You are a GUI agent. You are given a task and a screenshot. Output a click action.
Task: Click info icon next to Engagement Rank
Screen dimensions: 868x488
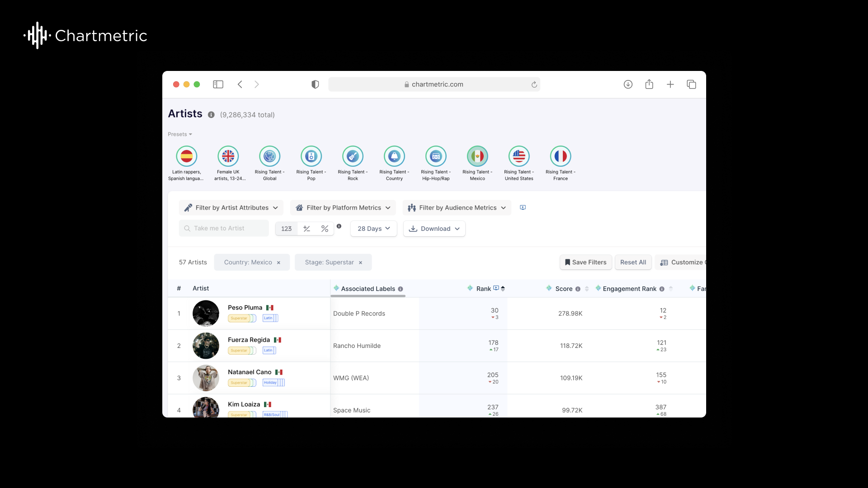point(662,289)
